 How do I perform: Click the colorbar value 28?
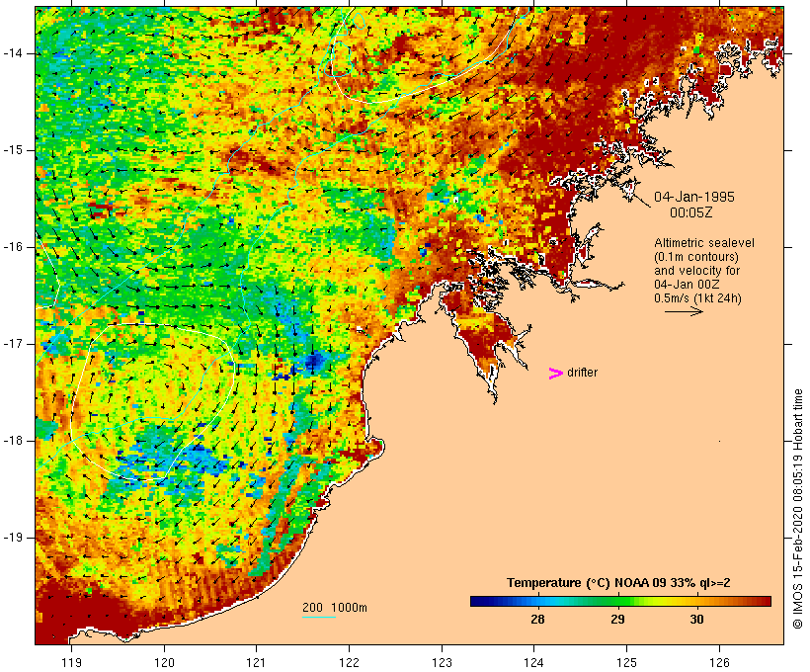pos(537,619)
